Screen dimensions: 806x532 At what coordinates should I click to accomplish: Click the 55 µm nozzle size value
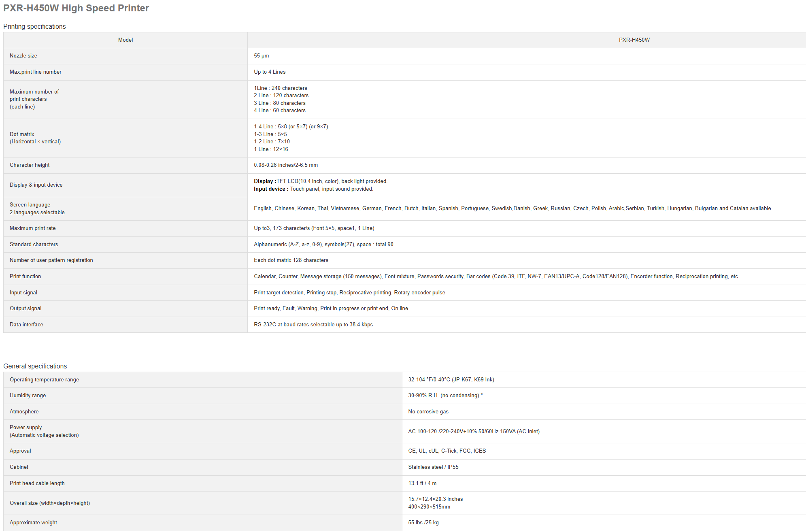coord(261,56)
